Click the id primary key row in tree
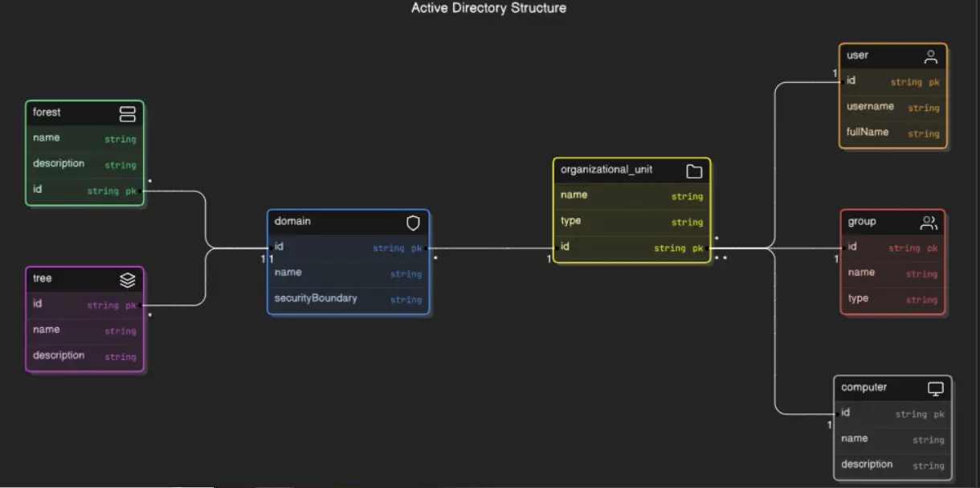Image resolution: width=980 pixels, height=488 pixels. [84, 305]
